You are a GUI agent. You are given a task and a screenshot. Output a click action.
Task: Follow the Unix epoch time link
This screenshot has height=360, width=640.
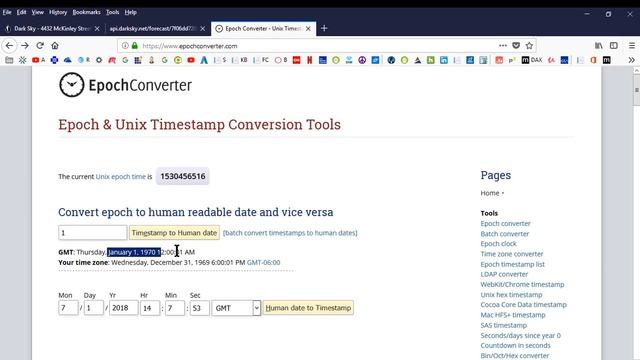pos(120,177)
